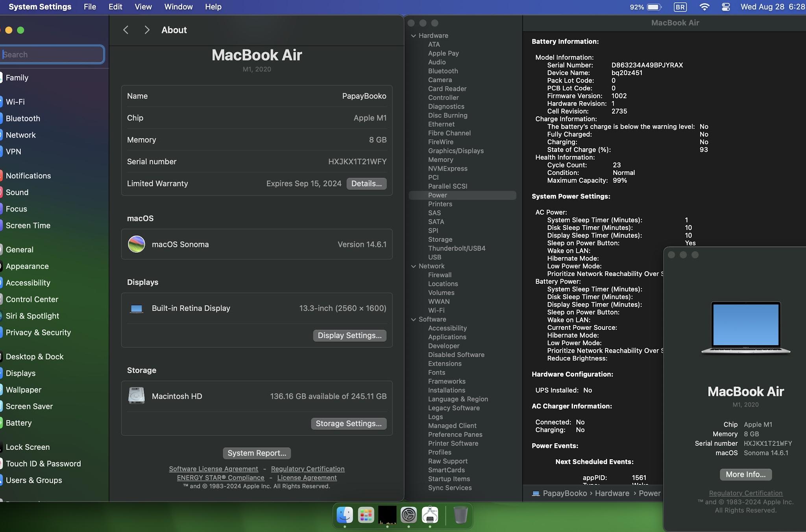Go forward with the right chevron in About
This screenshot has width=806, height=532.
pyautogui.click(x=147, y=30)
